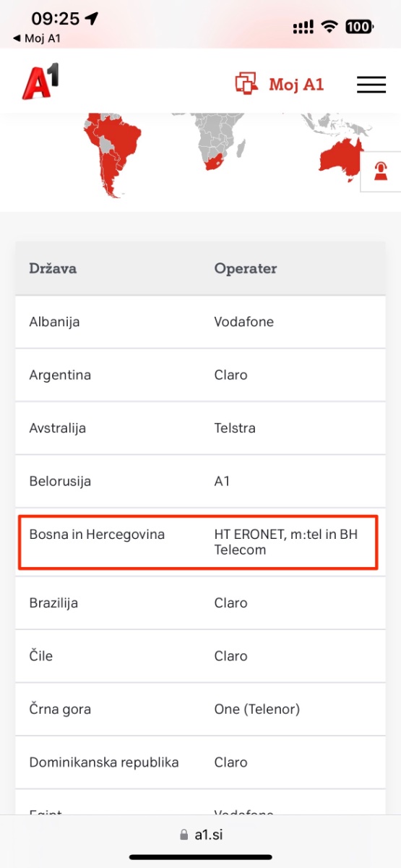Select the Albanija row
Screen dimensions: 401x868
[x=200, y=322]
